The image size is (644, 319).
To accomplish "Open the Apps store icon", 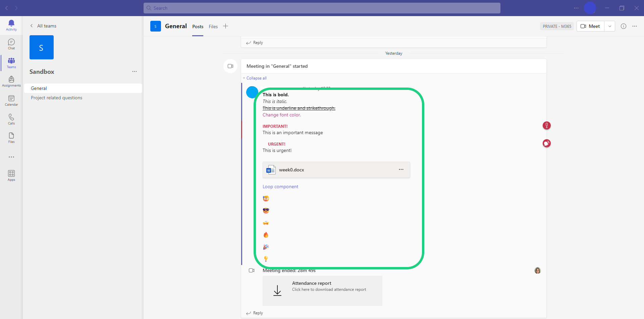I will (11, 175).
